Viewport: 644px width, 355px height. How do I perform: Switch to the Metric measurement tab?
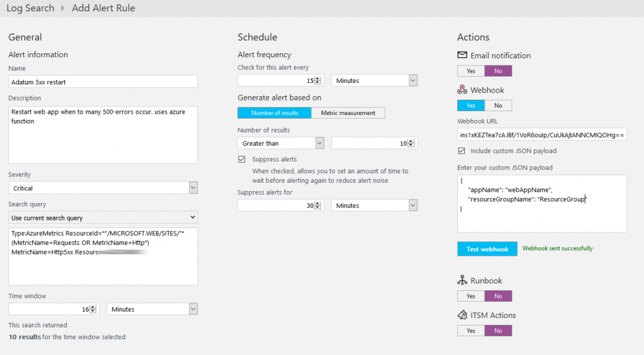[348, 113]
